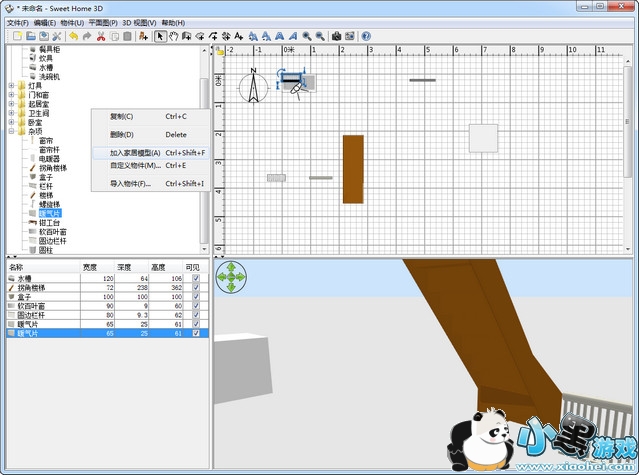Activate the Select objects arrow tool

coord(160,36)
